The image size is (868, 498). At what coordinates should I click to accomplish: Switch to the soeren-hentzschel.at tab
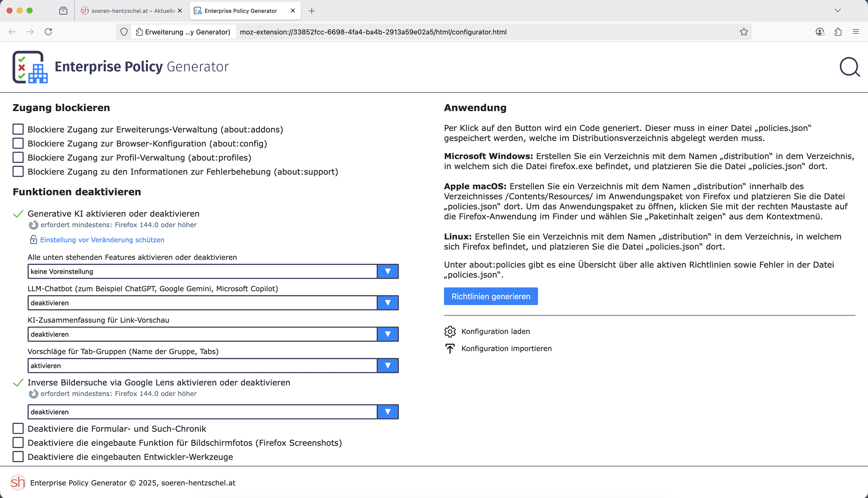(x=132, y=11)
